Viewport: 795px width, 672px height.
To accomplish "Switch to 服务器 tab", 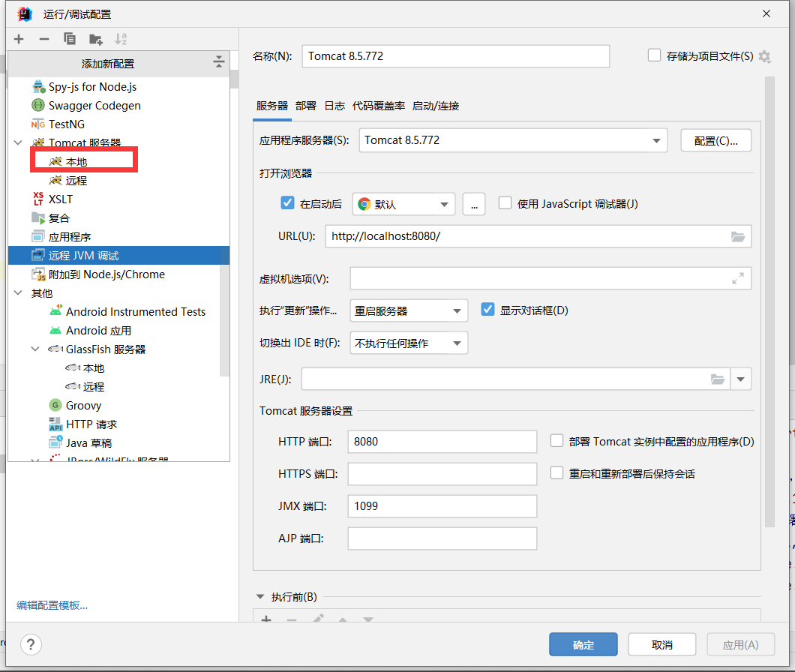I will (x=272, y=106).
